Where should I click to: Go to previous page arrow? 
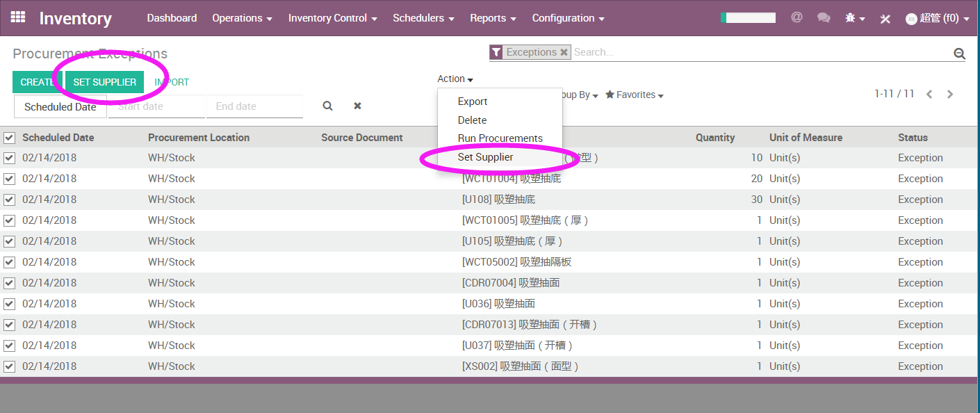pyautogui.click(x=929, y=95)
